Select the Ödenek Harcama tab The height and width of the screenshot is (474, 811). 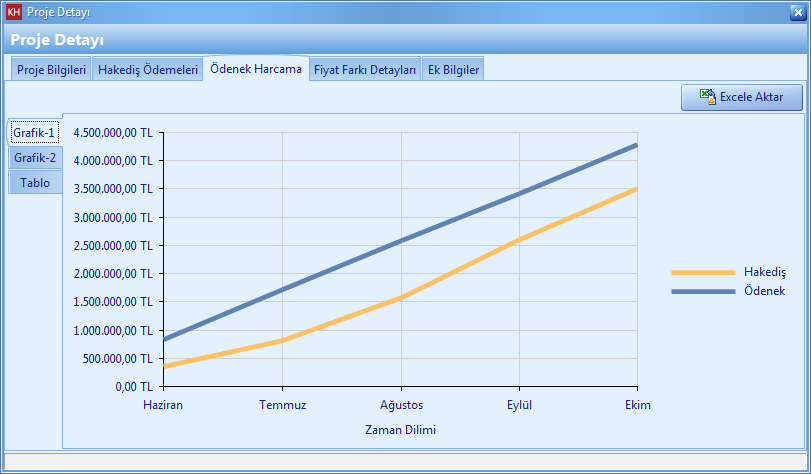tap(255, 69)
